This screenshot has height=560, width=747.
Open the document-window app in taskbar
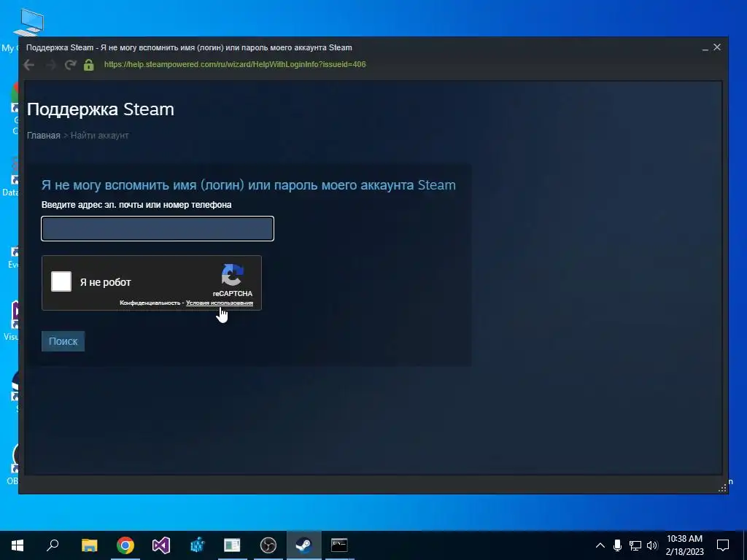232,545
